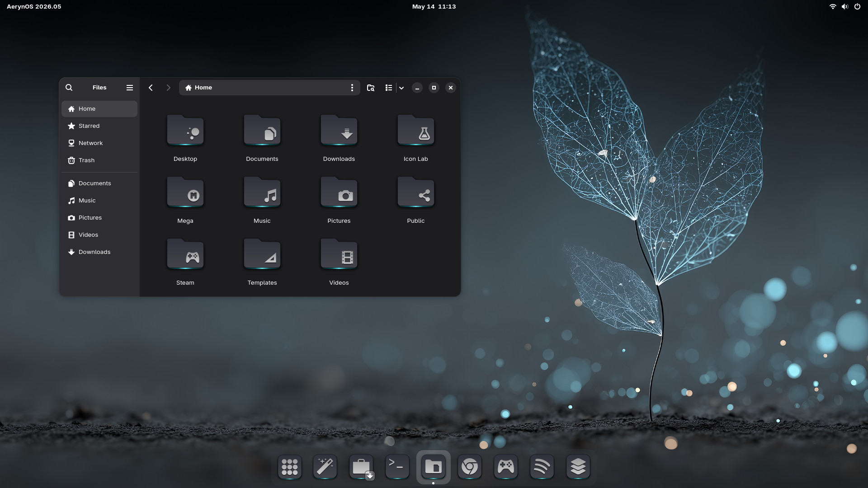Open the clock showing May 14 11:13
Viewport: 868px width, 488px height.
coord(434,6)
